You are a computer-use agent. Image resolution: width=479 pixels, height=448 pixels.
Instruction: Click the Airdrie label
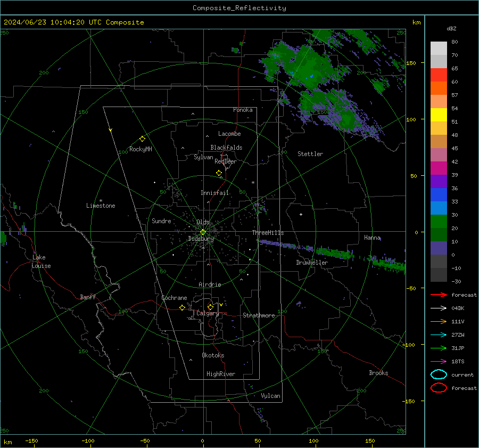tap(210, 284)
